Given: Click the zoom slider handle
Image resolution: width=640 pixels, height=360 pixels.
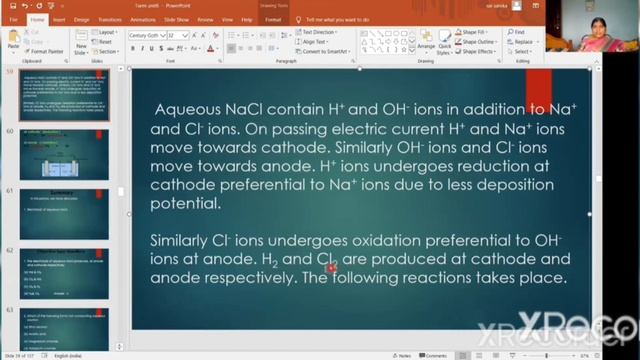Looking at the screenshot, I should [x=547, y=356].
